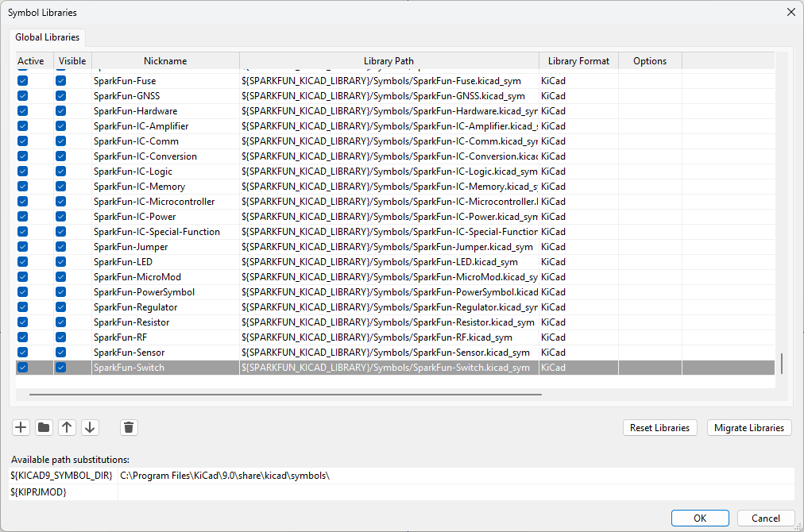Select SparkFun-IC-Memory nickname cell
The width and height of the screenshot is (804, 532).
(165, 187)
